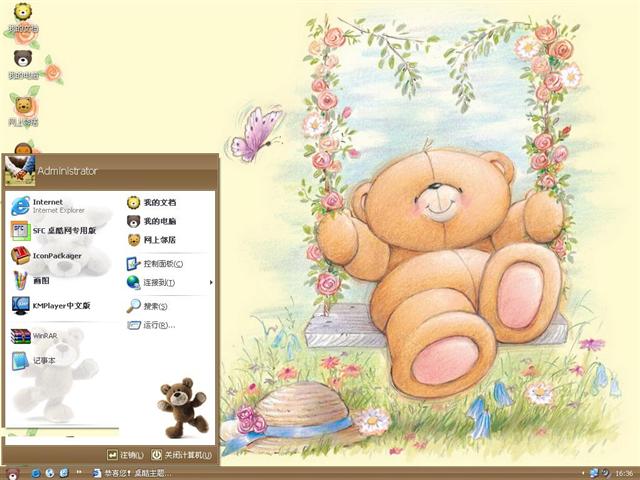Expand quick launch overflow chevron

pos(79,473)
